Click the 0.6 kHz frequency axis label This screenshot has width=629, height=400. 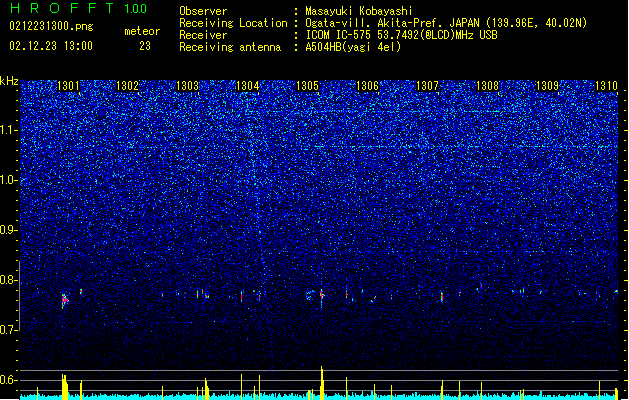pos(9,380)
